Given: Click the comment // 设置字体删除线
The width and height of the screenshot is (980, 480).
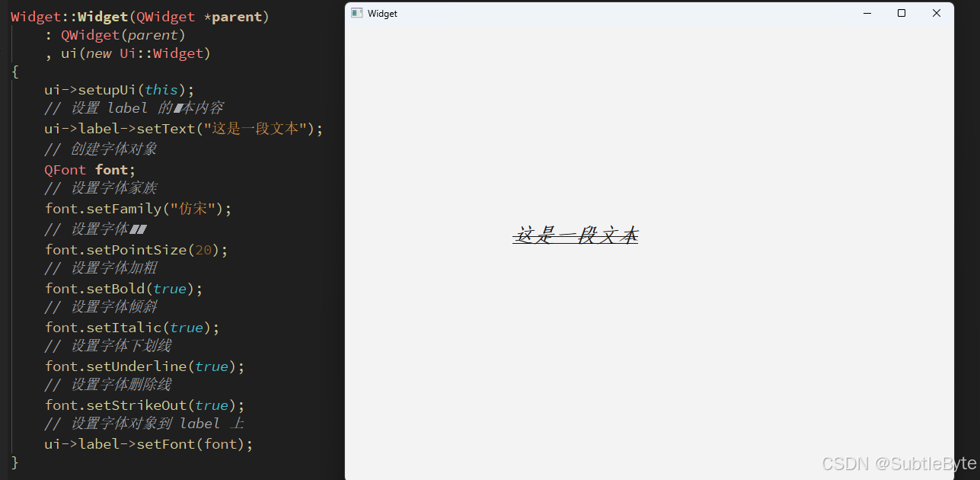Looking at the screenshot, I should 108,385.
